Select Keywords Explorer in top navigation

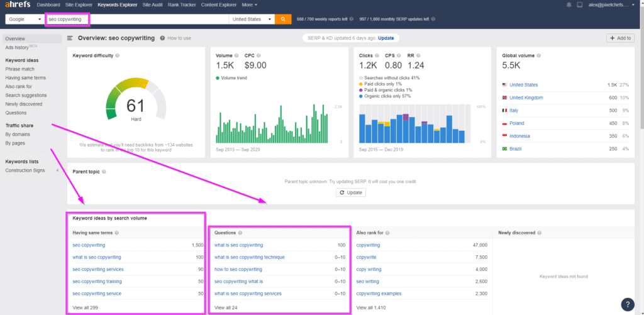[x=118, y=5]
